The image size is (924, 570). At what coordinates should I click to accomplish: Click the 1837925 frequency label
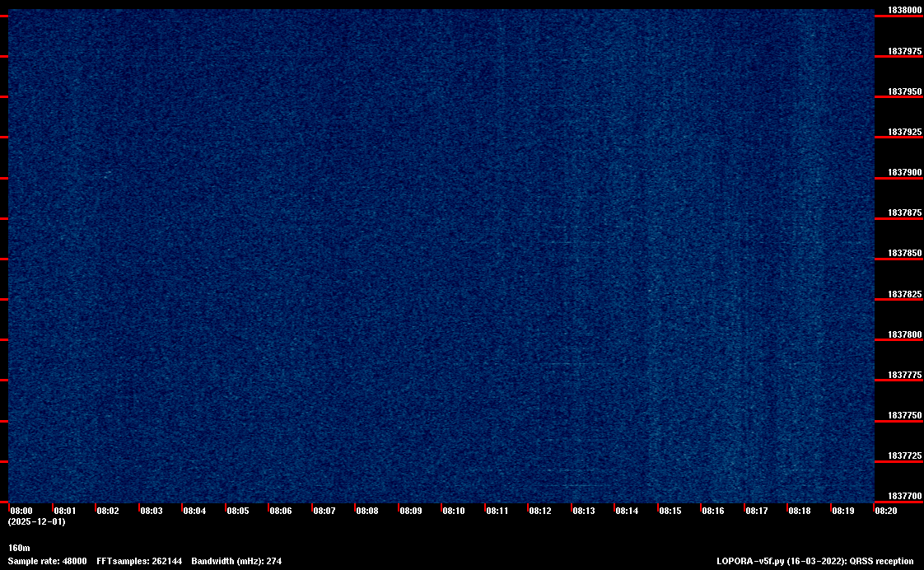904,132
